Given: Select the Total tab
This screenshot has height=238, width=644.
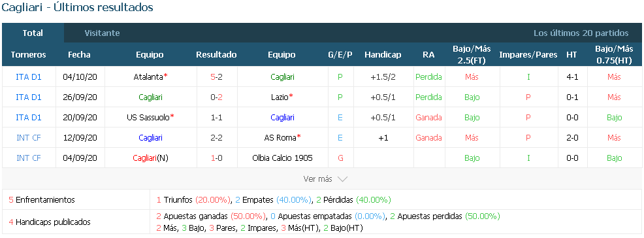Looking at the screenshot, I should pos(33,33).
